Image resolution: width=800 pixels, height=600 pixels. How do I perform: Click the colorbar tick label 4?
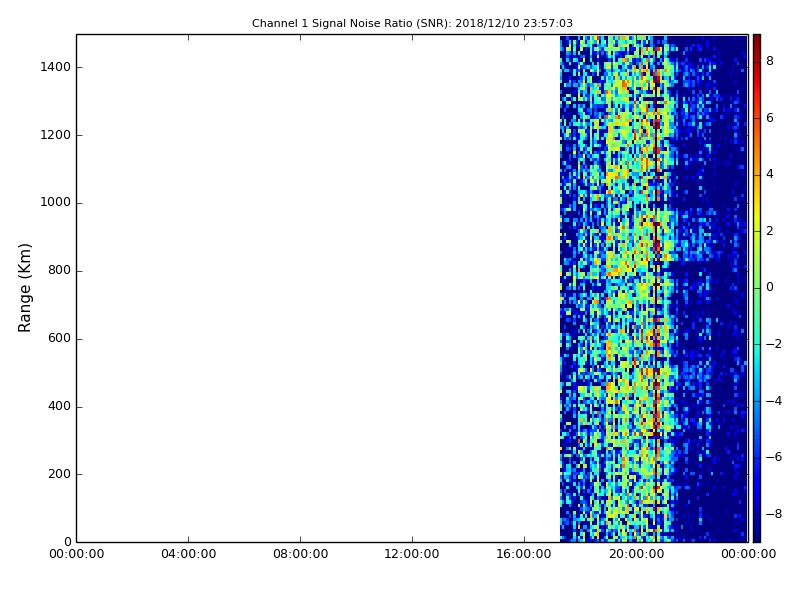point(769,174)
